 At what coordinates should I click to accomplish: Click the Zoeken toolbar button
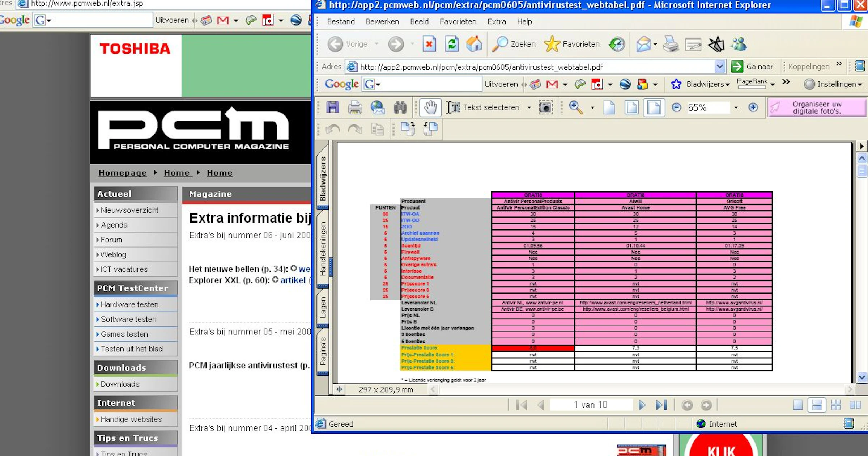point(514,44)
